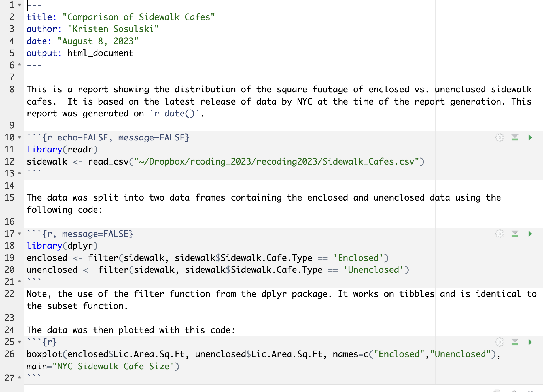Run the readr chunk with the play icon

tap(530, 138)
